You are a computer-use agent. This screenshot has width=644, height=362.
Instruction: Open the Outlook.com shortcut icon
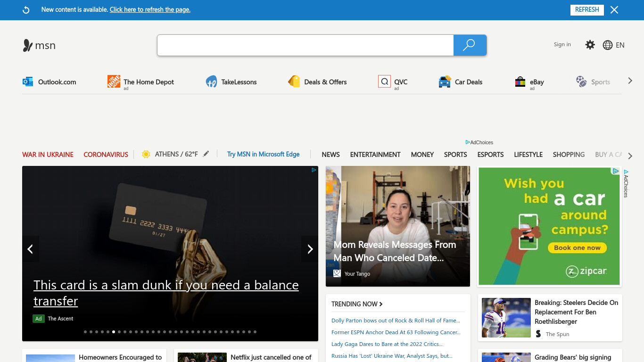[x=28, y=82]
